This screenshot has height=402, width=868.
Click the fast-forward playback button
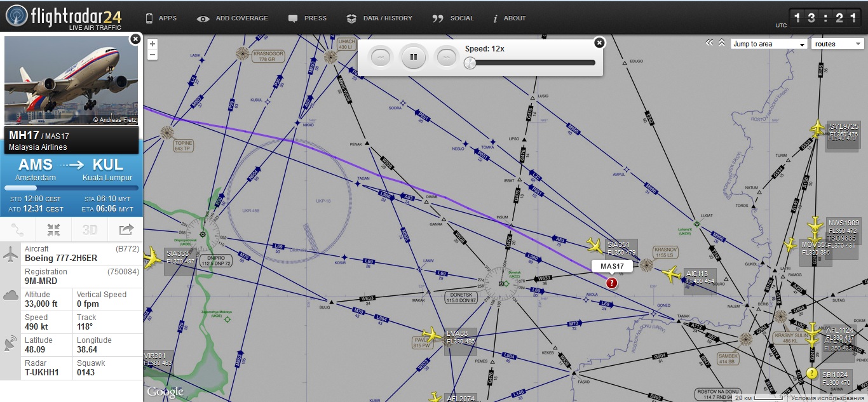coord(445,57)
